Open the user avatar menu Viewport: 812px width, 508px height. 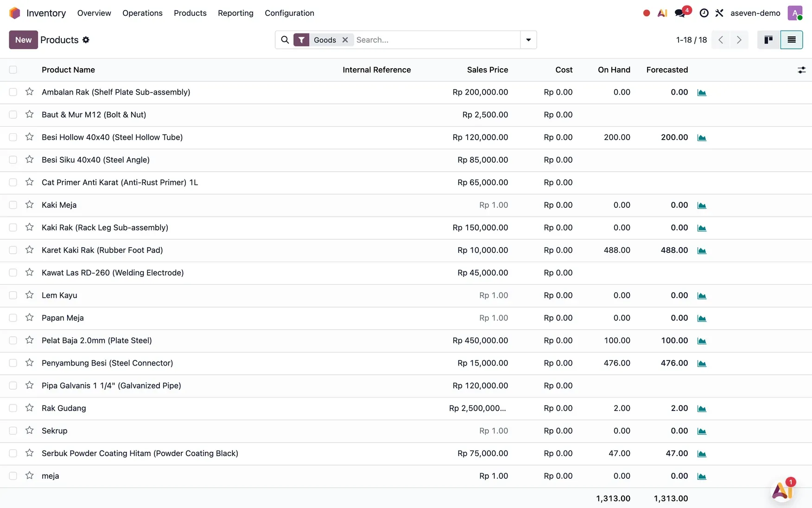pos(795,13)
